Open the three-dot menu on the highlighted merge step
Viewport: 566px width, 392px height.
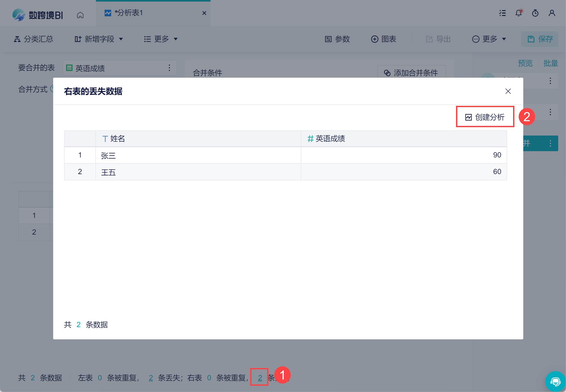pos(550,143)
